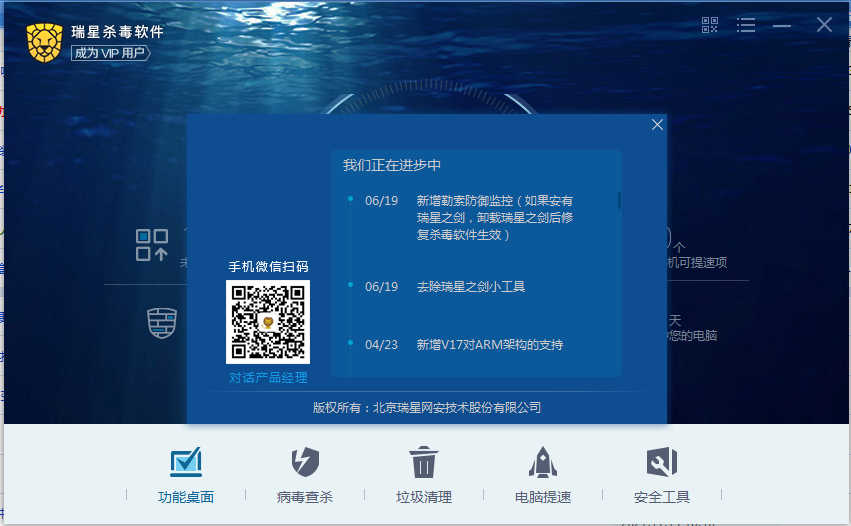
Task: Switch to the 电脑提速 tab label
Action: (x=543, y=497)
